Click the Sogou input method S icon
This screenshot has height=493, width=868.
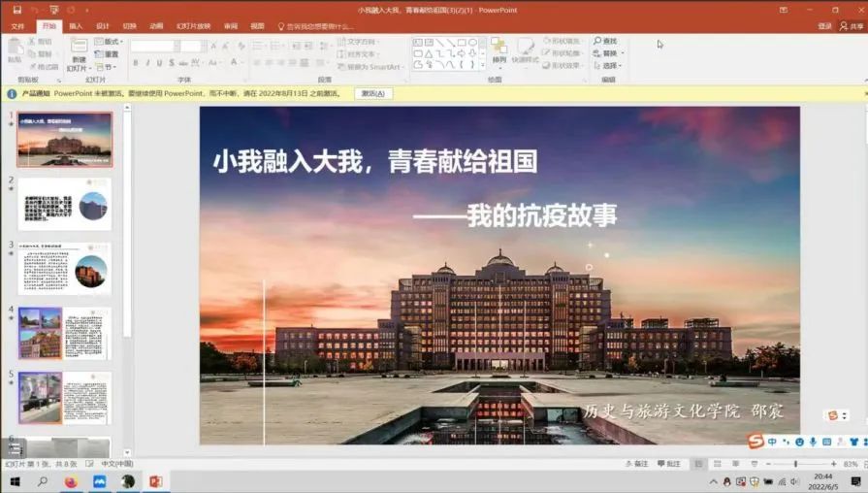755,442
